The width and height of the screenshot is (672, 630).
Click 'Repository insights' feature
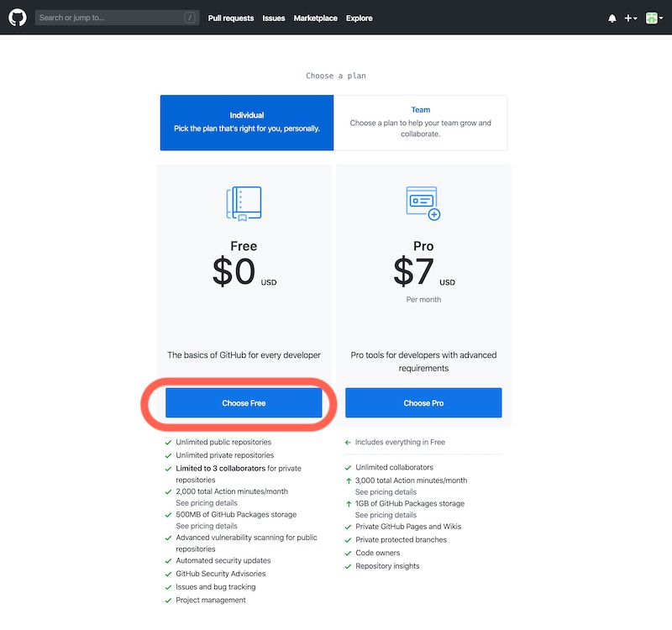coord(387,566)
